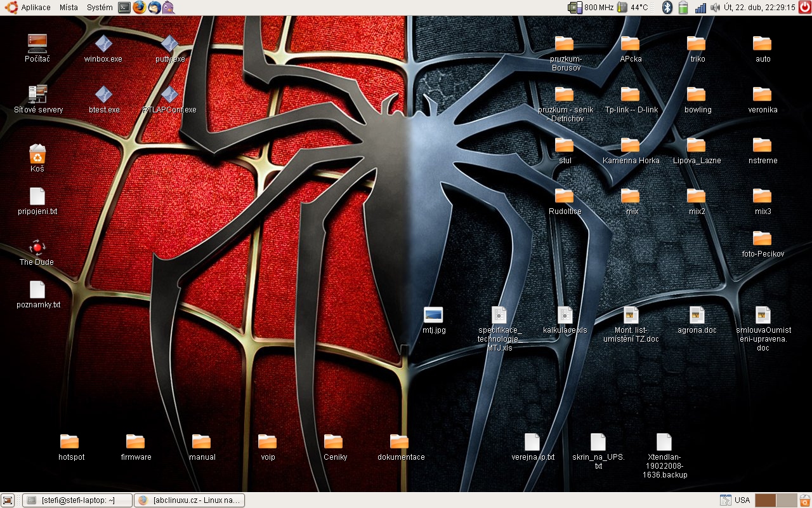Screen dimensions: 812x508
Task: Click the volume speaker icon
Action: 716,8
